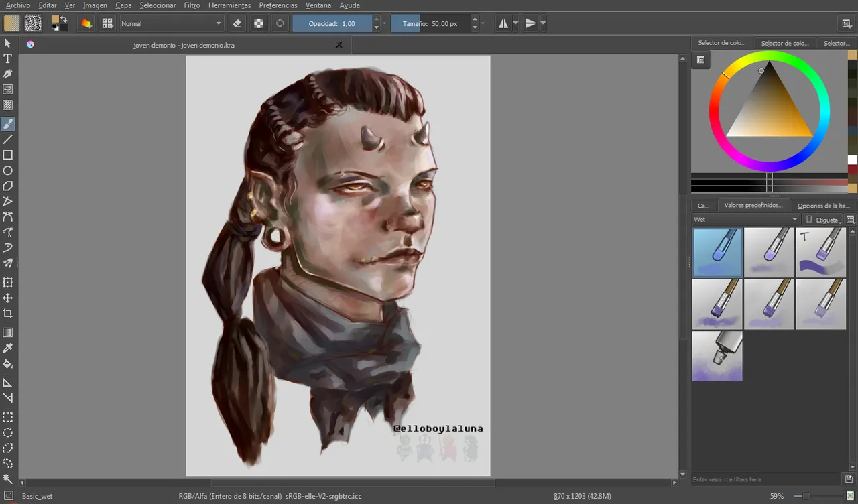The image size is (858, 504).
Task: Select the Gradient tool in toolbox
Action: tap(8, 332)
